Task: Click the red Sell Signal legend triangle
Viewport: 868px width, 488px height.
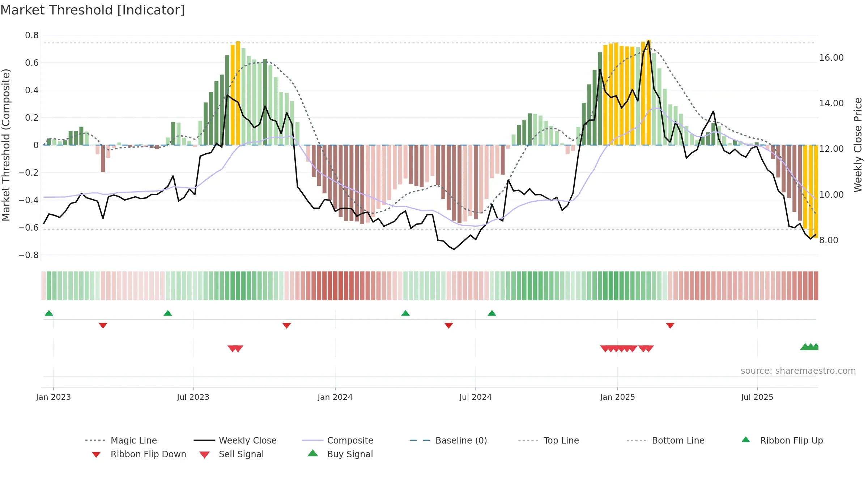Action: pos(204,455)
